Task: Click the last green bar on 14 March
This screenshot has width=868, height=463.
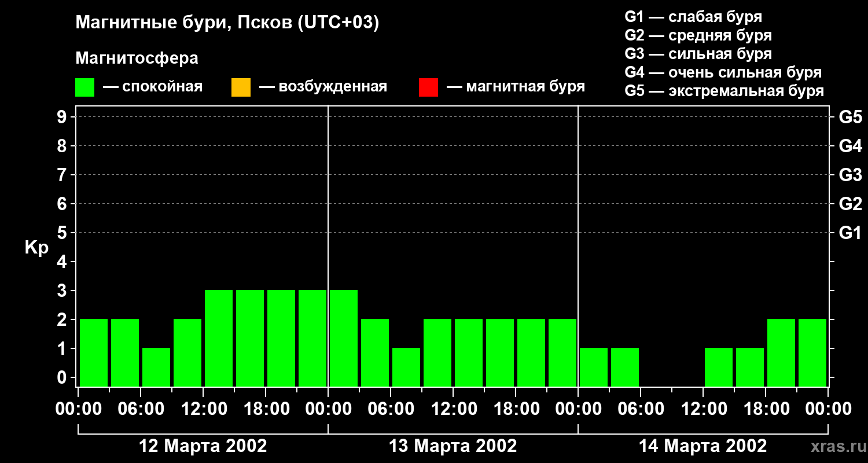Action: [812, 352]
